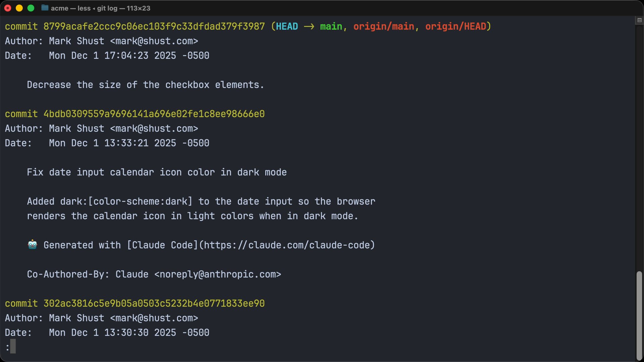Click commit hash starting with 8799acaf
Screen dimensions: 644x362
pyautogui.click(x=154, y=26)
